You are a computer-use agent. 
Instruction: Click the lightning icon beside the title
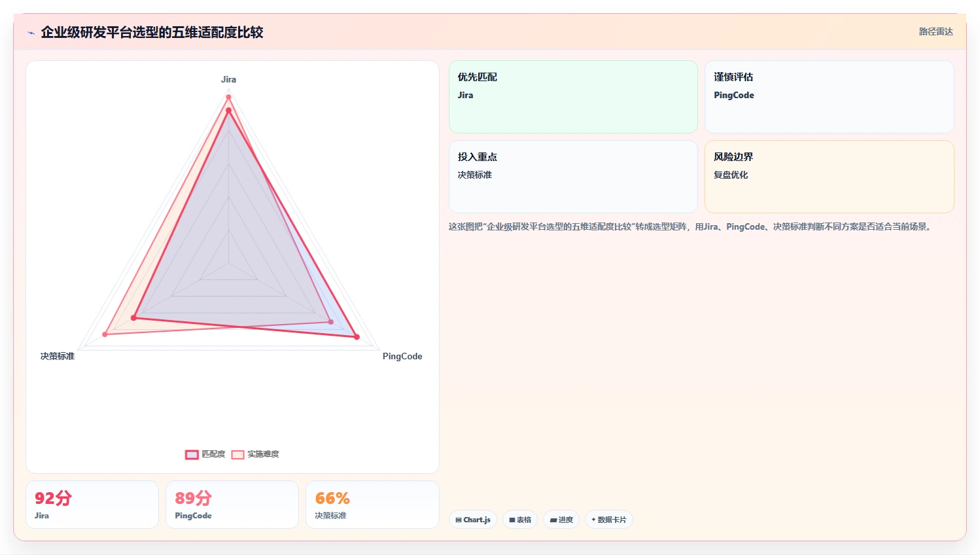(31, 33)
